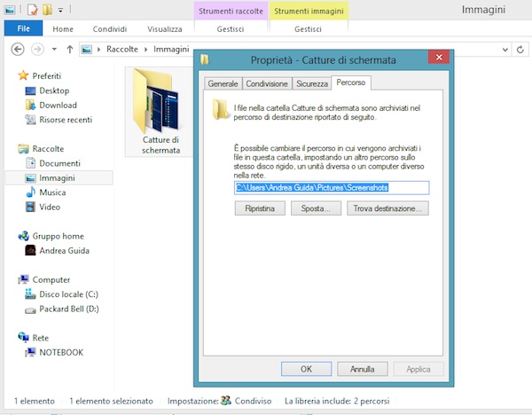Select the Catture di schermata folder thumbnail
532x415 pixels.
[x=160, y=111]
